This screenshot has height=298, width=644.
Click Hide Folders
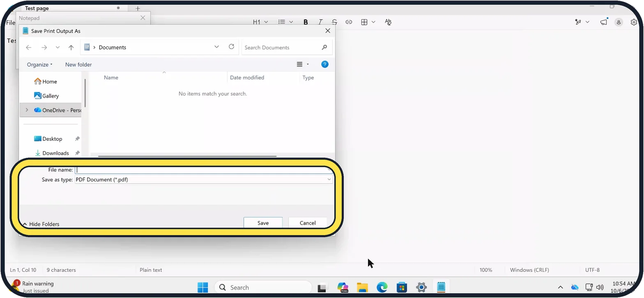tap(41, 224)
